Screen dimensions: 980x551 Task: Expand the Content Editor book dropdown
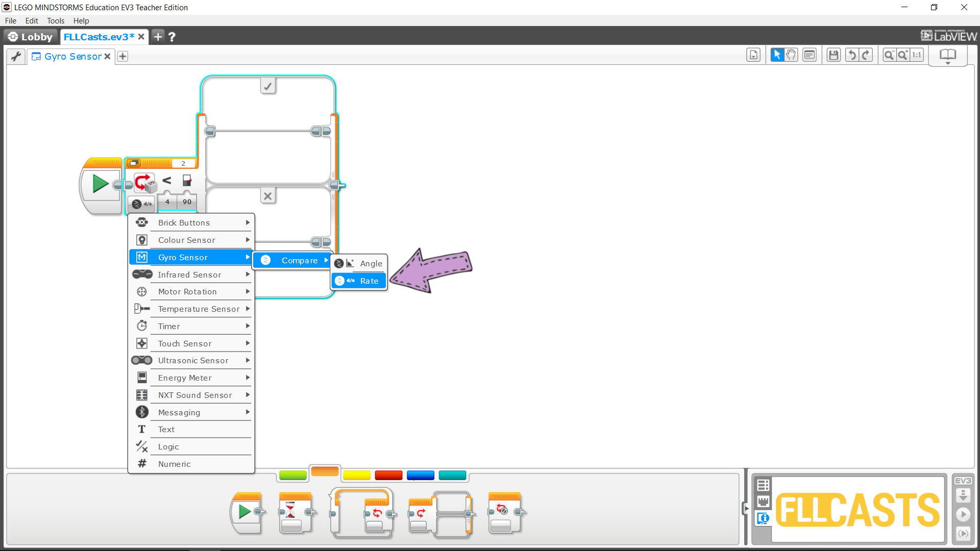pos(948,56)
